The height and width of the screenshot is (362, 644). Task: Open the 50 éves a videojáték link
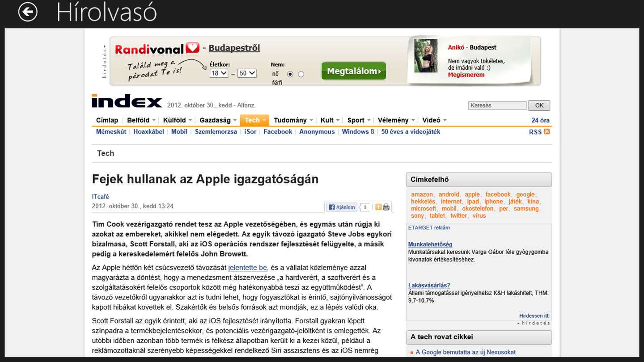(x=411, y=132)
